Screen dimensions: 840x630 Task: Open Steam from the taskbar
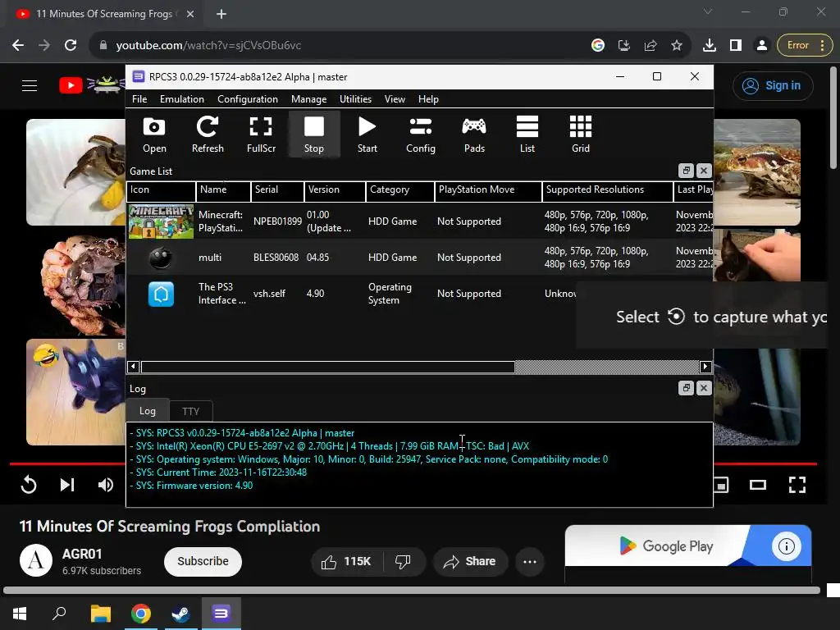pos(181,614)
